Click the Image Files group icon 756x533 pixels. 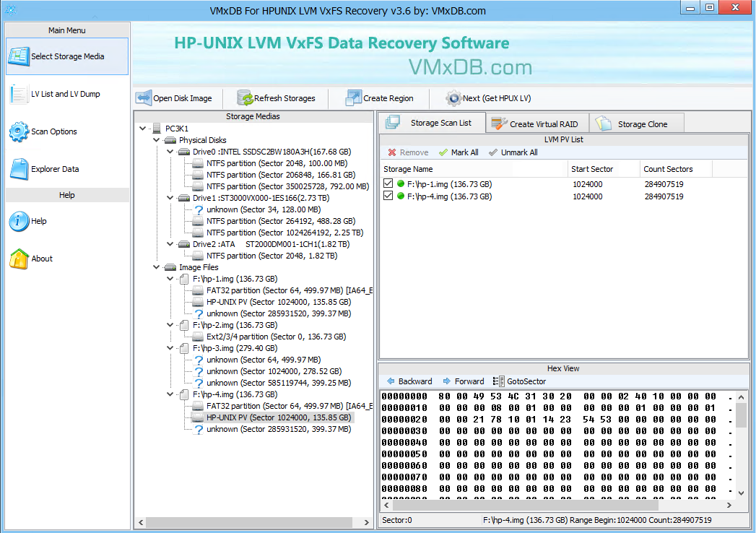(170, 267)
